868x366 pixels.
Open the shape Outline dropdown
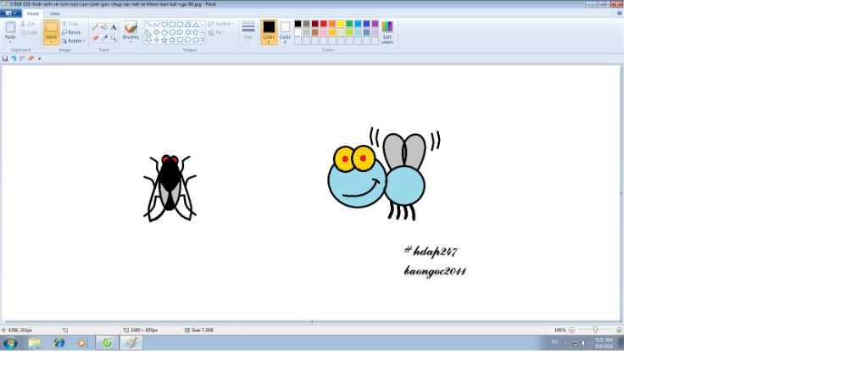pos(221,24)
